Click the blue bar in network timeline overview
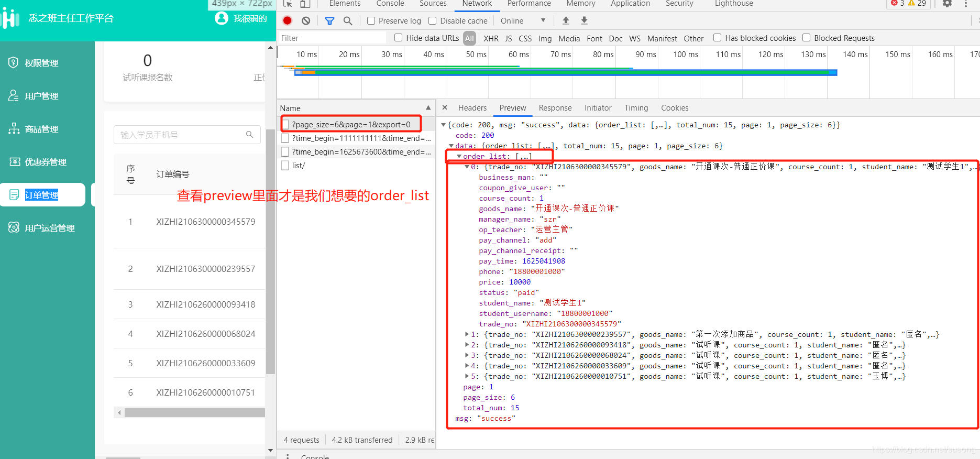Viewport: 980px width, 459px height. click(x=566, y=73)
